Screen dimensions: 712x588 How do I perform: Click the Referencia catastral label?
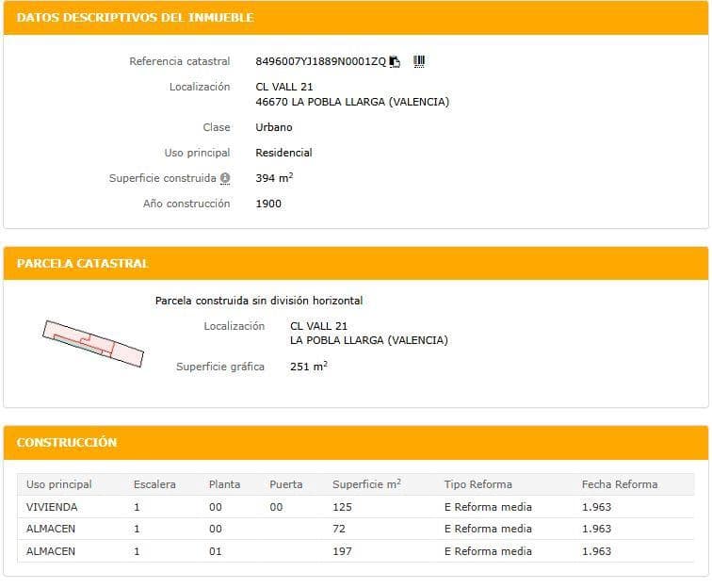tap(180, 61)
